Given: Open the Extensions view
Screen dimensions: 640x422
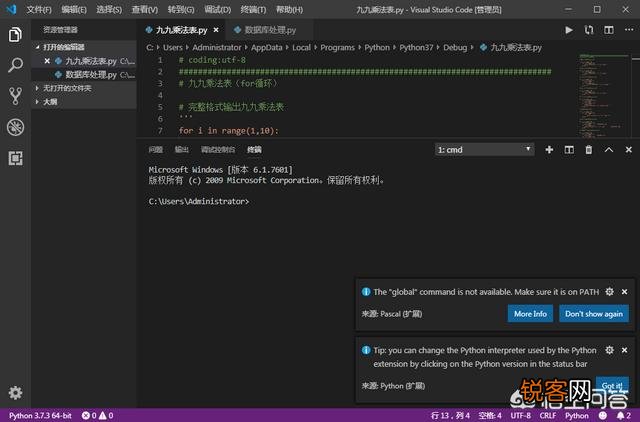Looking at the screenshot, I should (x=15, y=158).
